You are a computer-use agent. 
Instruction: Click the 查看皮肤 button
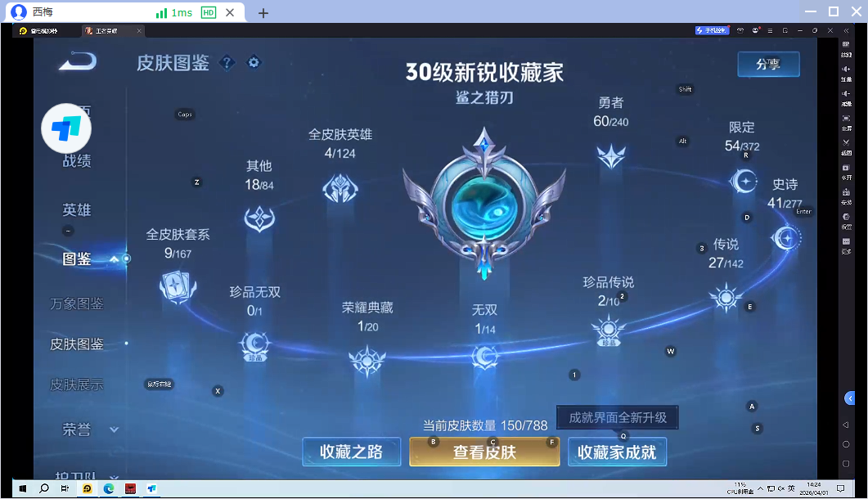[x=484, y=452]
